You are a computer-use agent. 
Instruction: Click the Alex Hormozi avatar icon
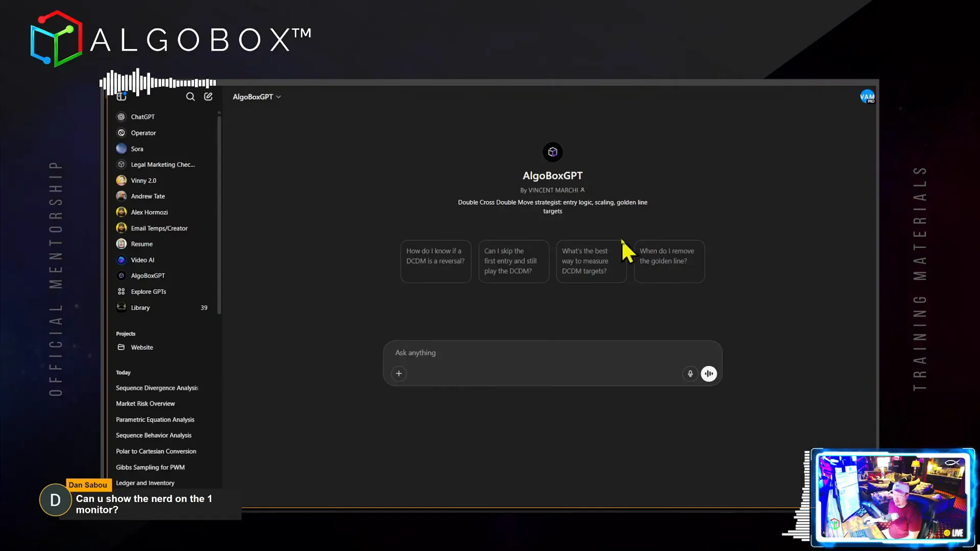pyautogui.click(x=121, y=212)
